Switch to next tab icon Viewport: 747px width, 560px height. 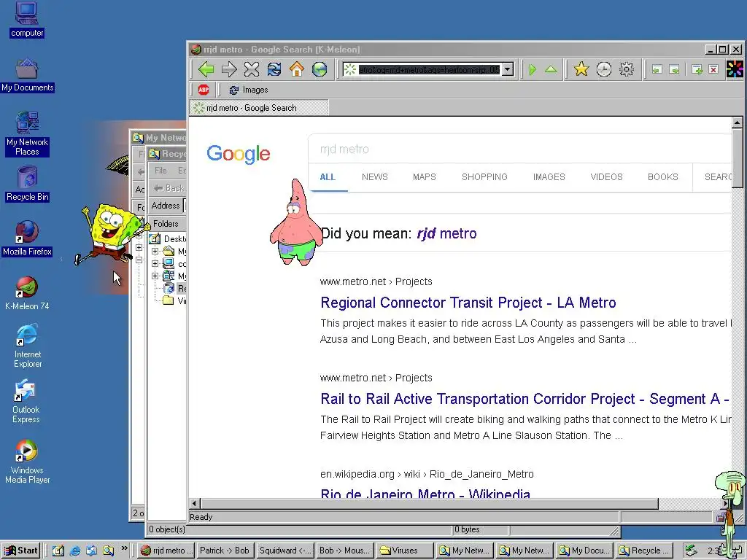click(674, 69)
